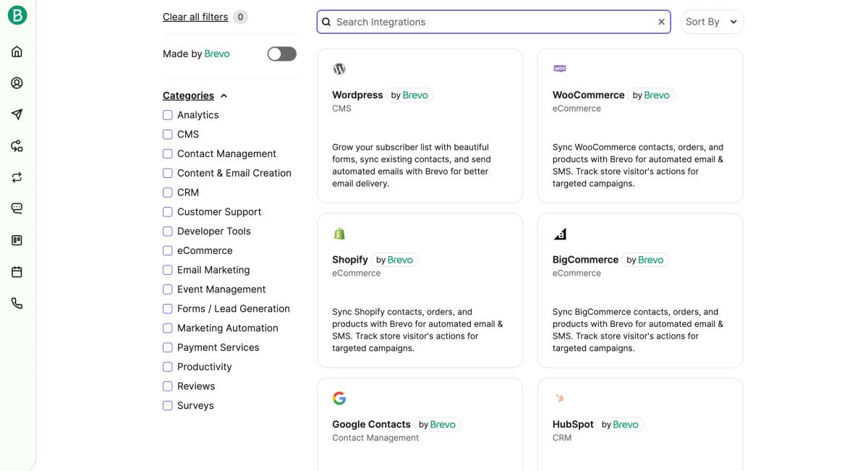
Task: Click the Wordpress logo icon
Action: pos(339,69)
